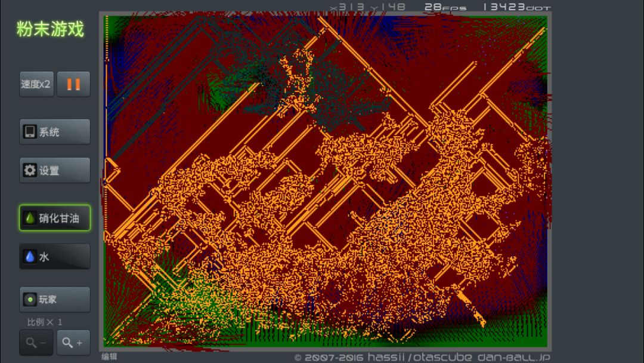The width and height of the screenshot is (644, 363).
Task: Select the 玩家 player option
Action: click(55, 299)
